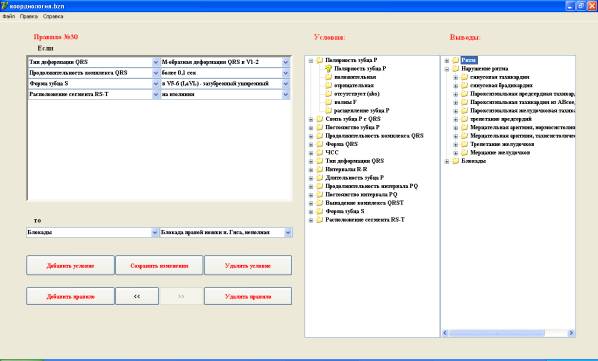Click Удалить условие button
Viewport: 598px width, 361px height.
tap(248, 265)
